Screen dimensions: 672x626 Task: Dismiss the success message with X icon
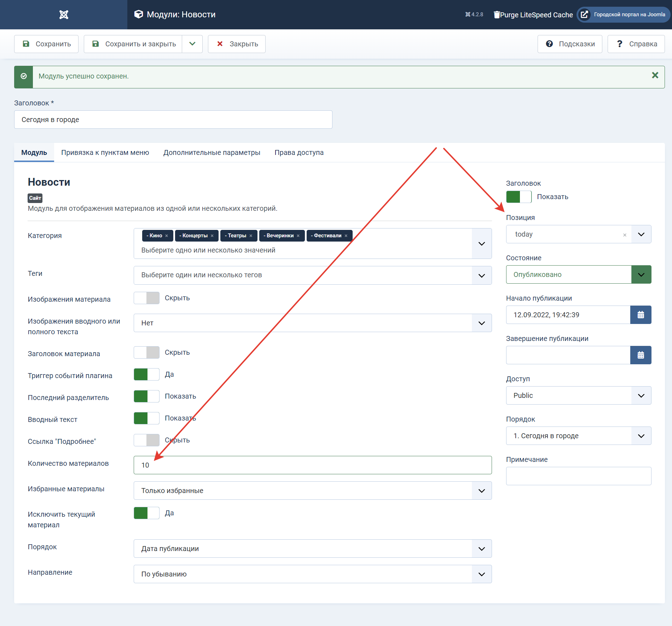(x=655, y=75)
